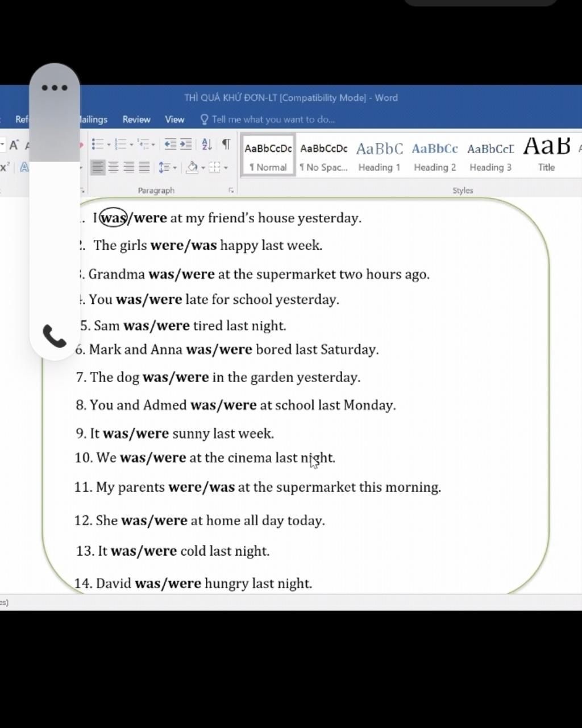
Task: Click the Borders icon
Action: 215,167
